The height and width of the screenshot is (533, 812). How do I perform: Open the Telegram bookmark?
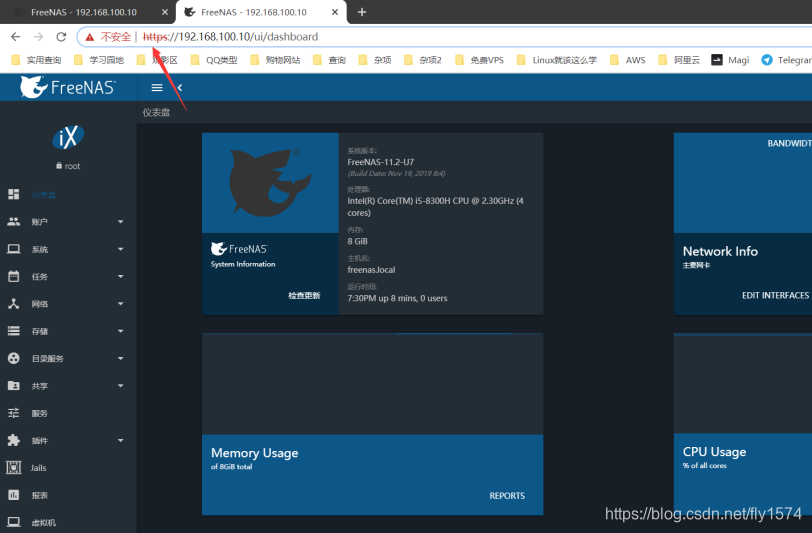786,60
